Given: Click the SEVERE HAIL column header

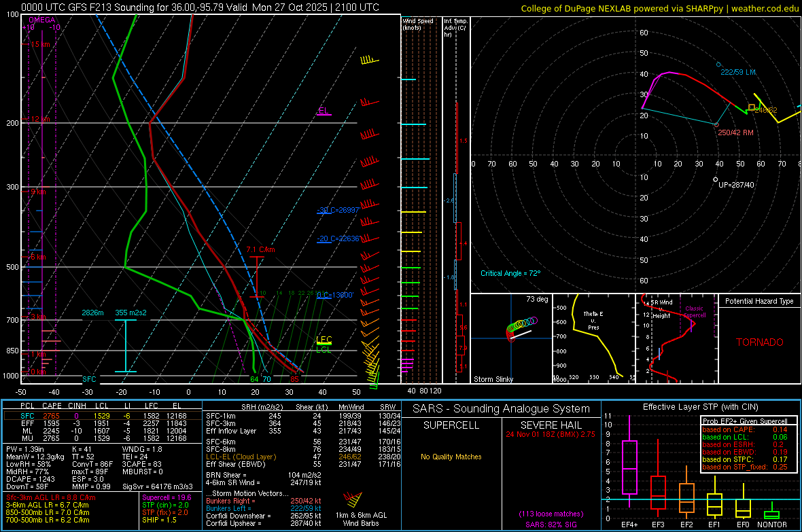Looking at the screenshot, I should [551, 425].
